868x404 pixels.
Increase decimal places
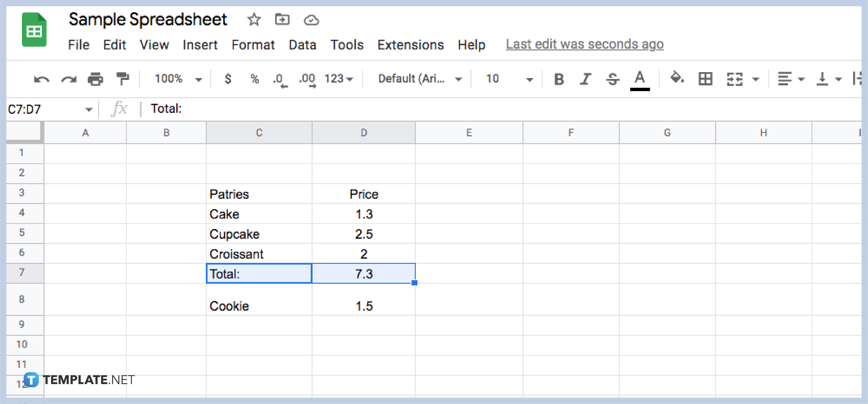coord(307,79)
